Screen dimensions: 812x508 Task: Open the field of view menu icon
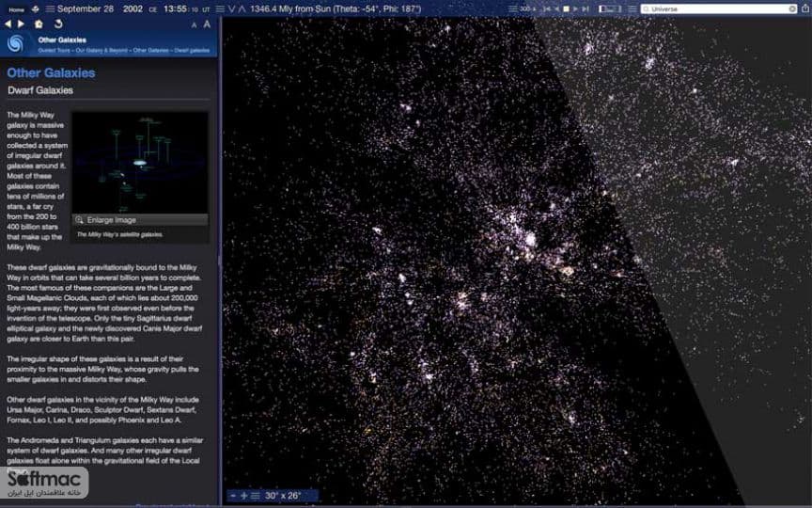[x=256, y=496]
